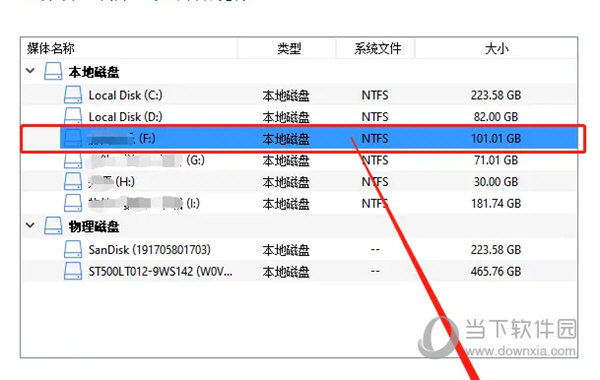This screenshot has height=380, width=600.
Task: Click the 本地磁盘 group label
Action: click(x=94, y=72)
